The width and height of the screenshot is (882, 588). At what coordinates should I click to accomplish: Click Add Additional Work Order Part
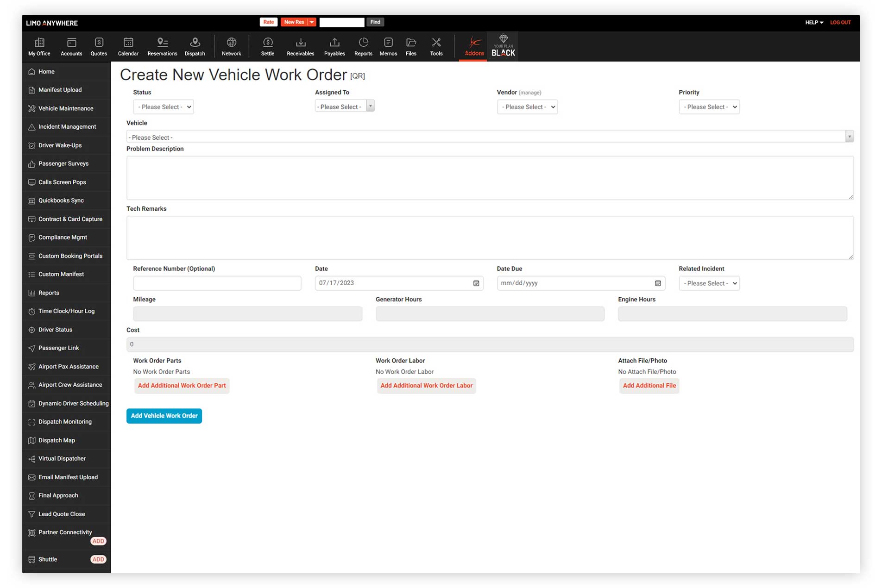[x=182, y=386]
